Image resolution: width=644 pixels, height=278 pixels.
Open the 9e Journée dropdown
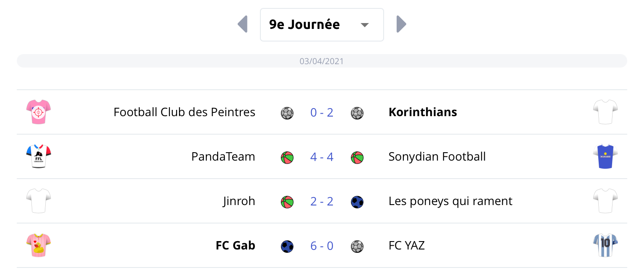click(x=322, y=25)
